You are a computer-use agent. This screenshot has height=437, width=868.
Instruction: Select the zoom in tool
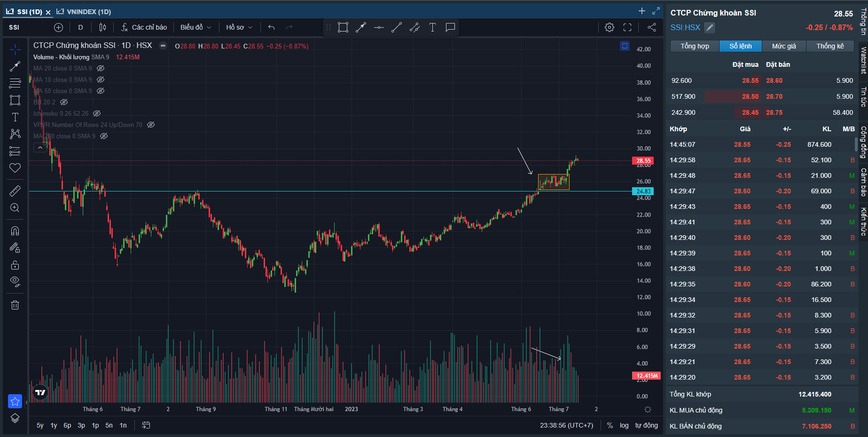[15, 208]
